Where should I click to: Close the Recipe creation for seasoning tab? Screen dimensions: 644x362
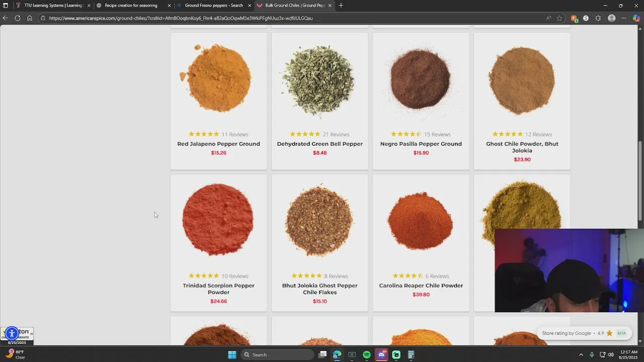point(169,6)
